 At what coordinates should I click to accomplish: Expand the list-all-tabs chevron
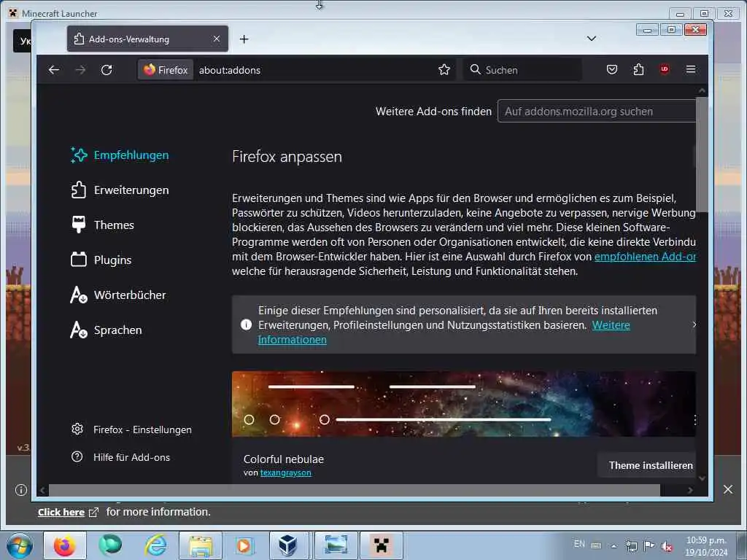tap(591, 39)
